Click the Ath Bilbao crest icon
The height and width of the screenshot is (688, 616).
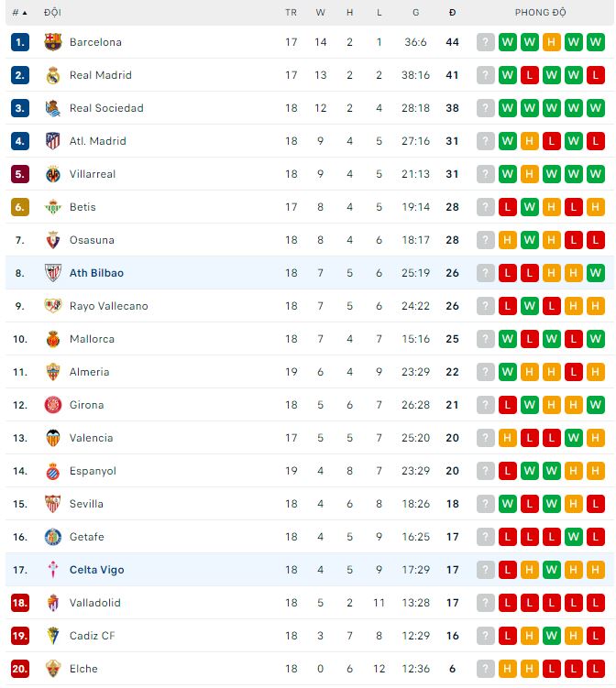(53, 273)
